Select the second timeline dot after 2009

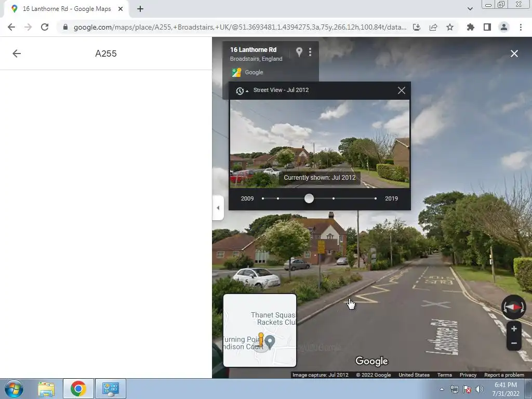click(x=278, y=198)
